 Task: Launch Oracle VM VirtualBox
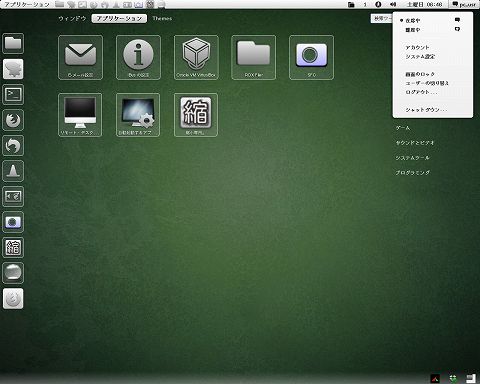[196, 57]
